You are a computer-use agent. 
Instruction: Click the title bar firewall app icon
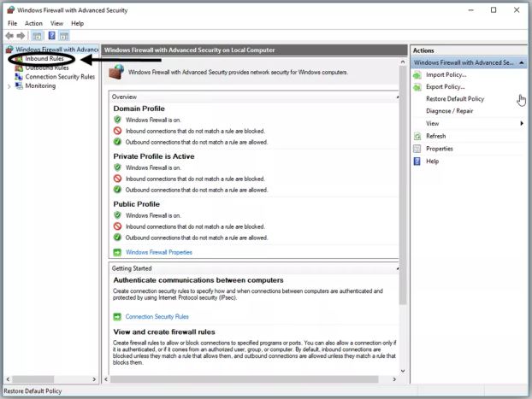[10, 10]
